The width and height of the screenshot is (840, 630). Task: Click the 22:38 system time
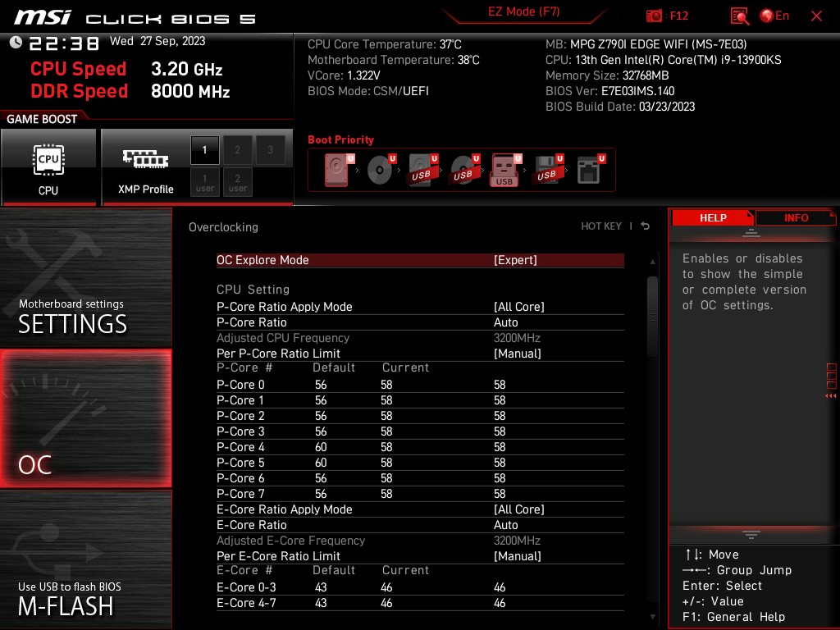click(x=64, y=43)
